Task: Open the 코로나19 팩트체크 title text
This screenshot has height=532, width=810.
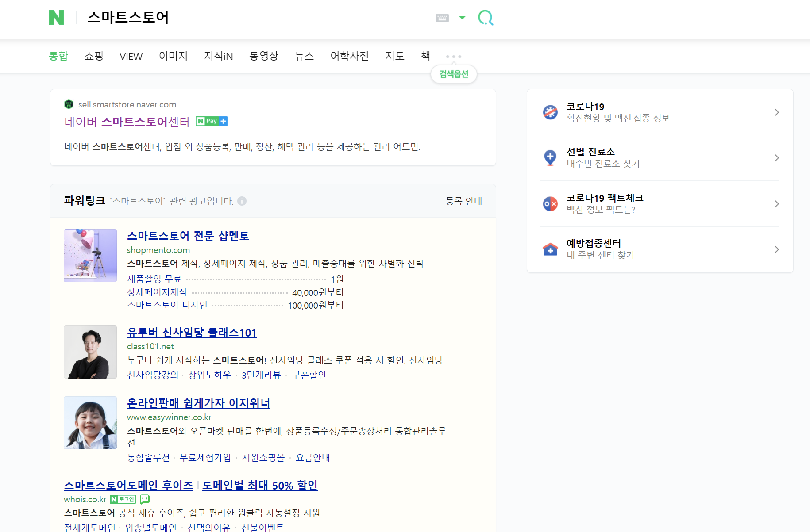Action: tap(605, 198)
